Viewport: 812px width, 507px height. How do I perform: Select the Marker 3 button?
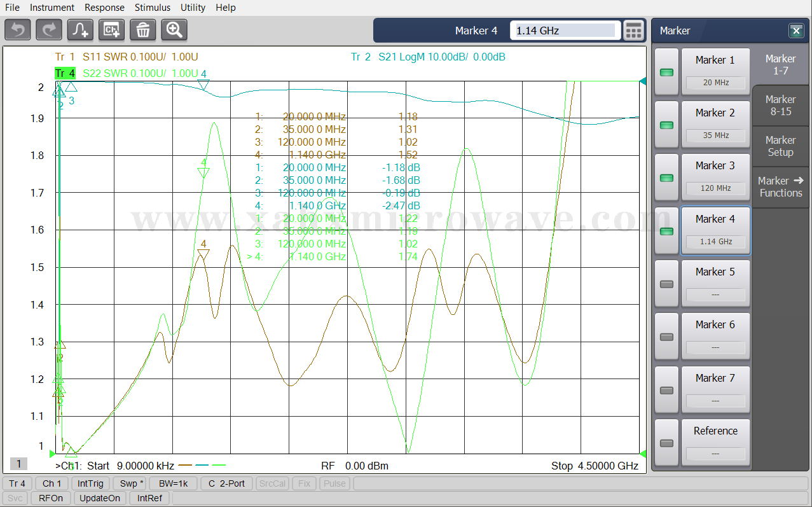(715, 176)
